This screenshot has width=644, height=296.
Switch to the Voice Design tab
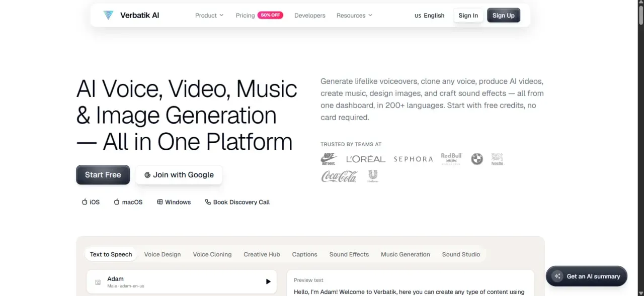[163, 254]
